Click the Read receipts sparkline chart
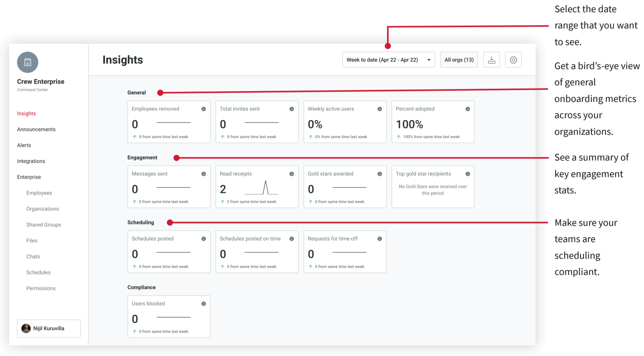The width and height of the screenshot is (644, 356). 261,187
